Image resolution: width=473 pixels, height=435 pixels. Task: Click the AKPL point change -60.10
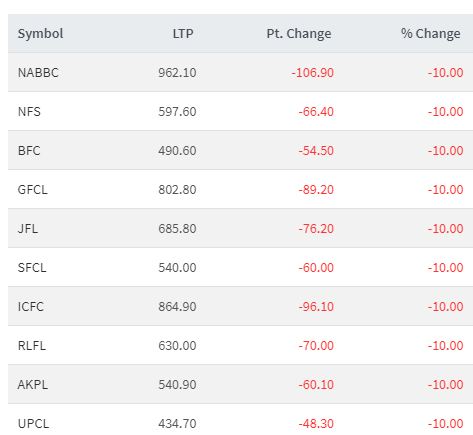[316, 385]
